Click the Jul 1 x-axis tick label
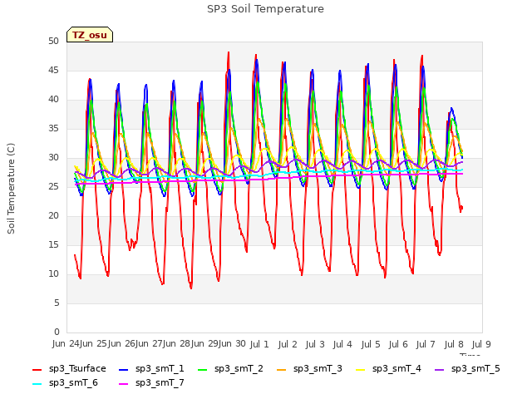 pos(259,344)
